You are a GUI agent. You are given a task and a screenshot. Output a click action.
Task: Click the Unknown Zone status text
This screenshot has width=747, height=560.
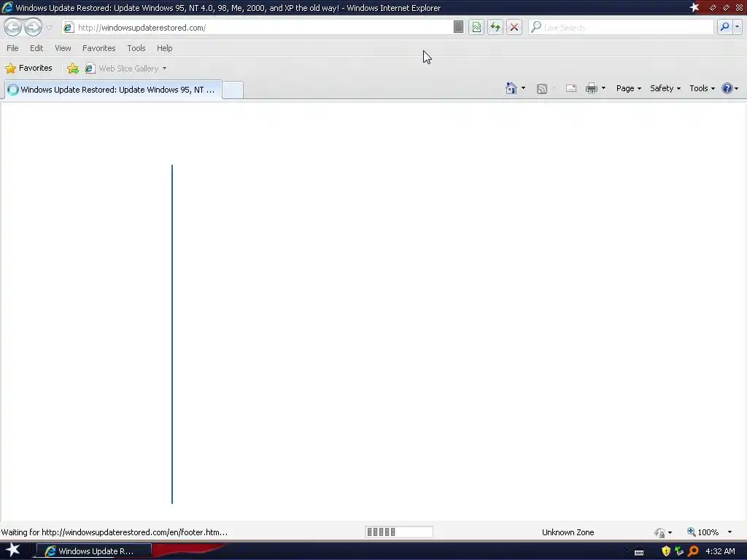tap(568, 532)
